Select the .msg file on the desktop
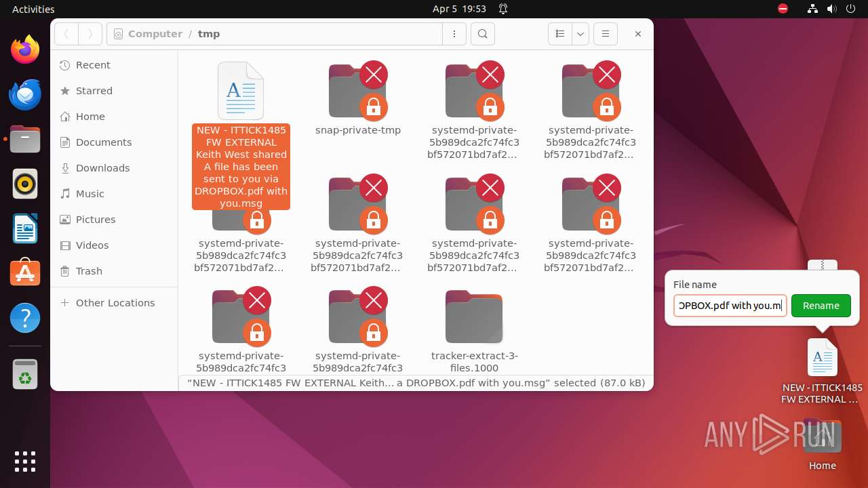The height and width of the screenshot is (488, 868). point(822,371)
